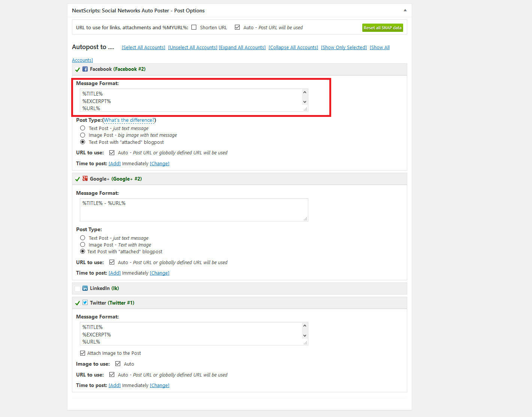Enable the LinkedIn account checkbox
Viewport: 532px width, 417px height.
(x=78, y=288)
